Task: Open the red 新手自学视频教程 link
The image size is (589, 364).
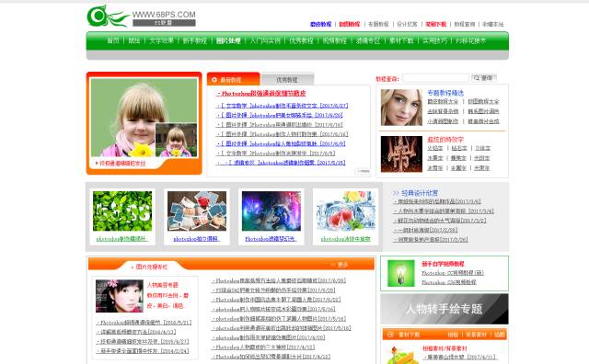Action: coord(443,264)
